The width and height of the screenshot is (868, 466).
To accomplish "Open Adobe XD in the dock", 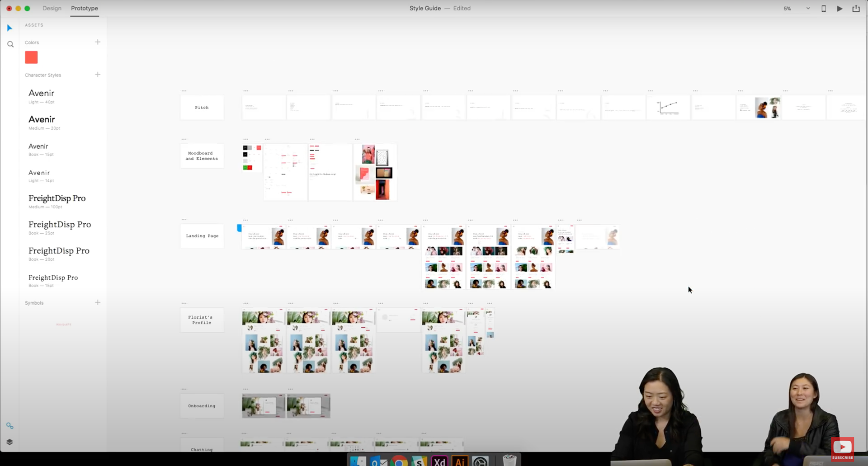I will coord(439,461).
